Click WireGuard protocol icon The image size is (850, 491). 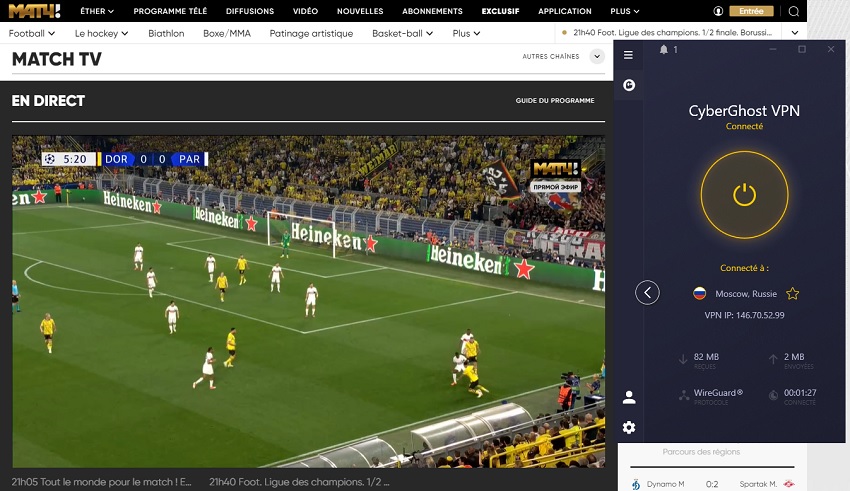684,396
